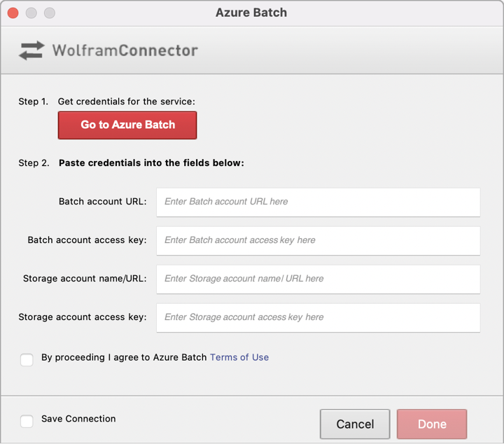Select the Storage account name/URL input
This screenshot has height=444, width=504.
coord(318,279)
